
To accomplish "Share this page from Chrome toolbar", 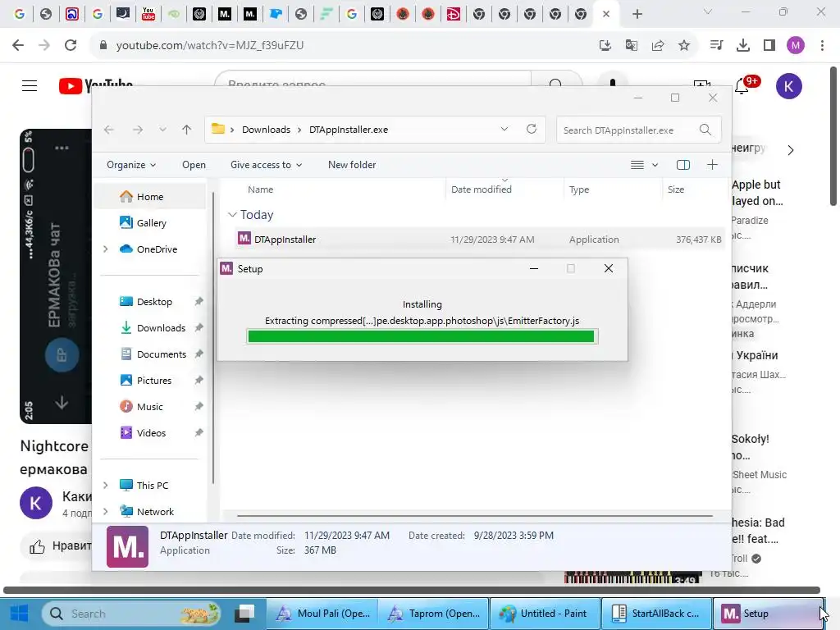I will click(x=658, y=46).
